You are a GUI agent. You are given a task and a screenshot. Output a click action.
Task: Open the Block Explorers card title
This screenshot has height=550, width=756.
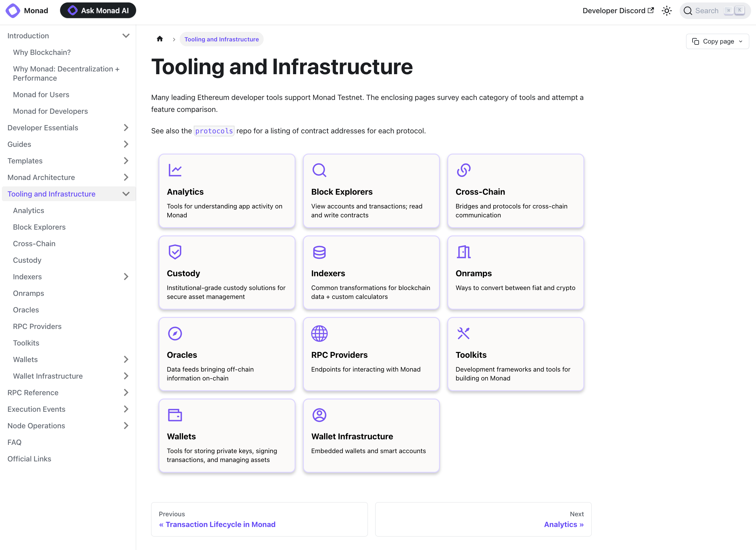coord(342,192)
